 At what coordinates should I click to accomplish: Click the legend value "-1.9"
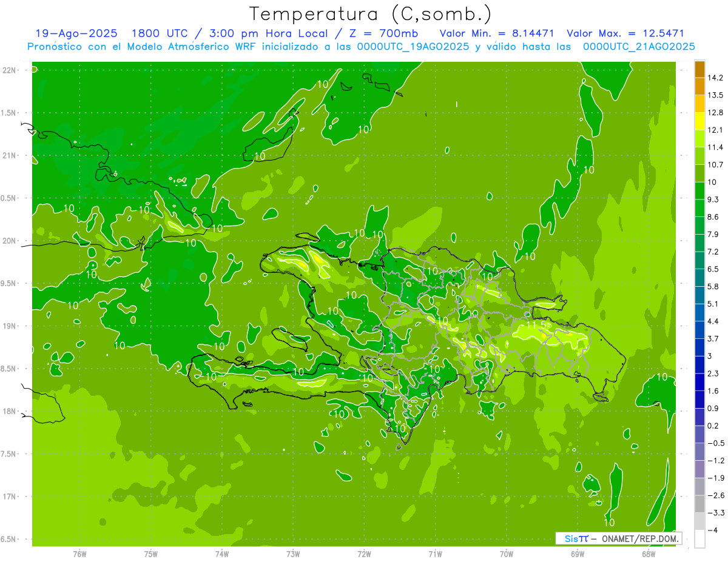click(x=715, y=478)
